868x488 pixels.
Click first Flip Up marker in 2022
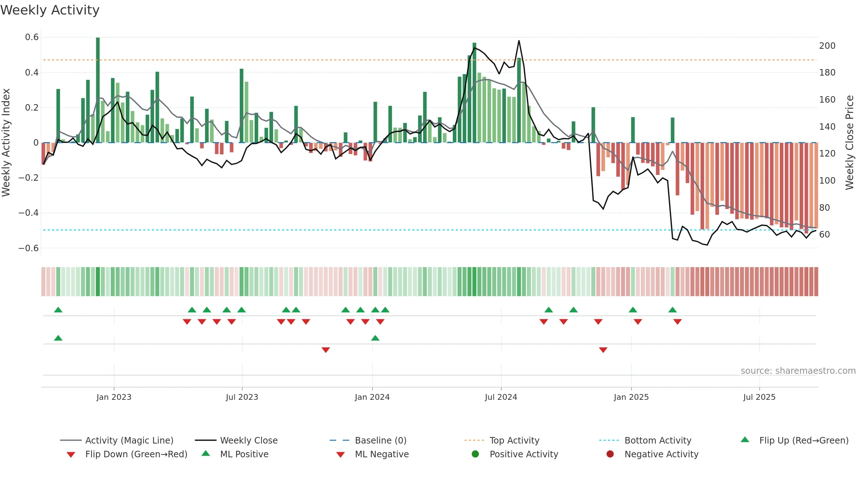click(58, 310)
